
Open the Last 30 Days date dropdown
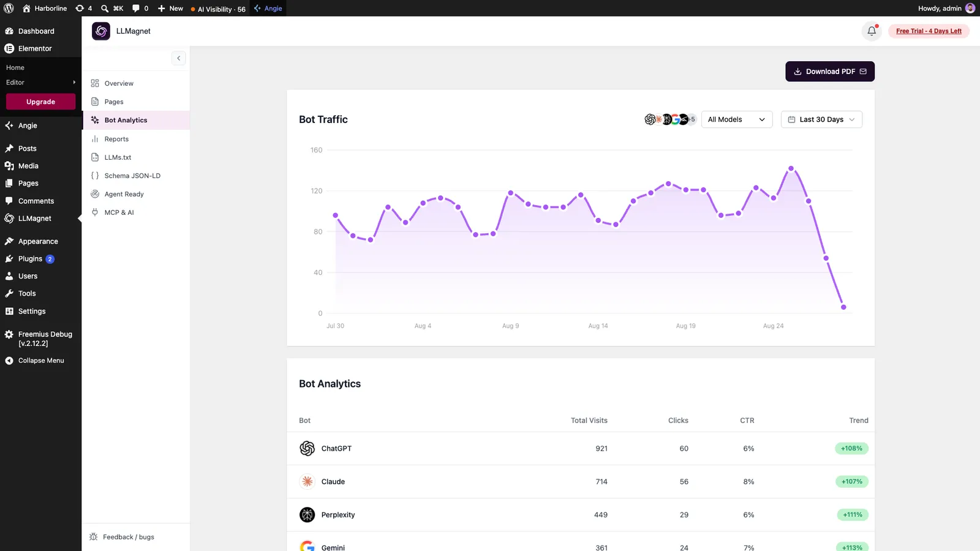[821, 119]
